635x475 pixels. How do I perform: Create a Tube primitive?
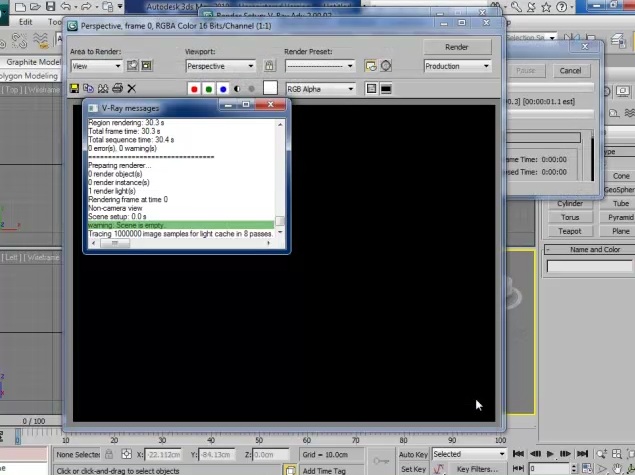(x=619, y=203)
